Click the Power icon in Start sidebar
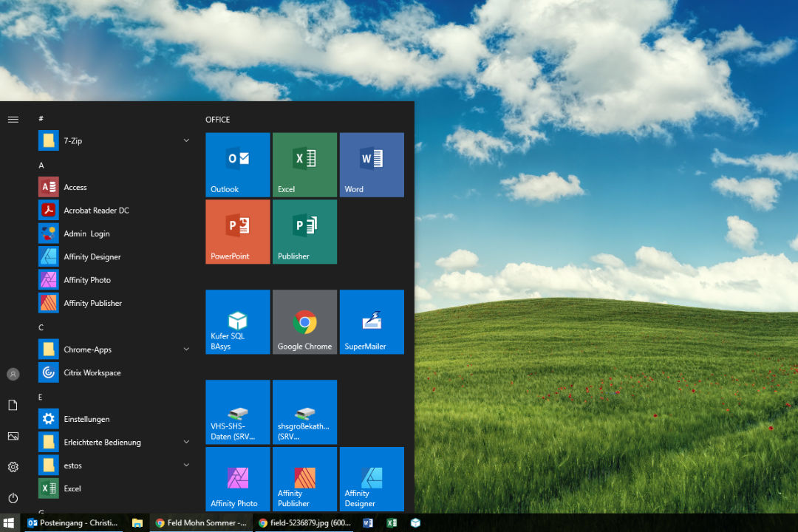 [x=13, y=498]
